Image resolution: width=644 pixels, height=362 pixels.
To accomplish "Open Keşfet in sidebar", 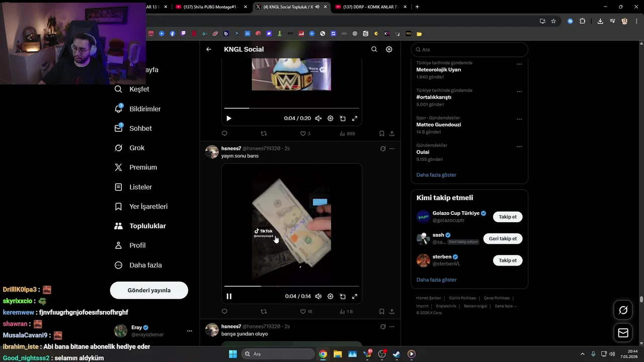I will tap(133, 89).
